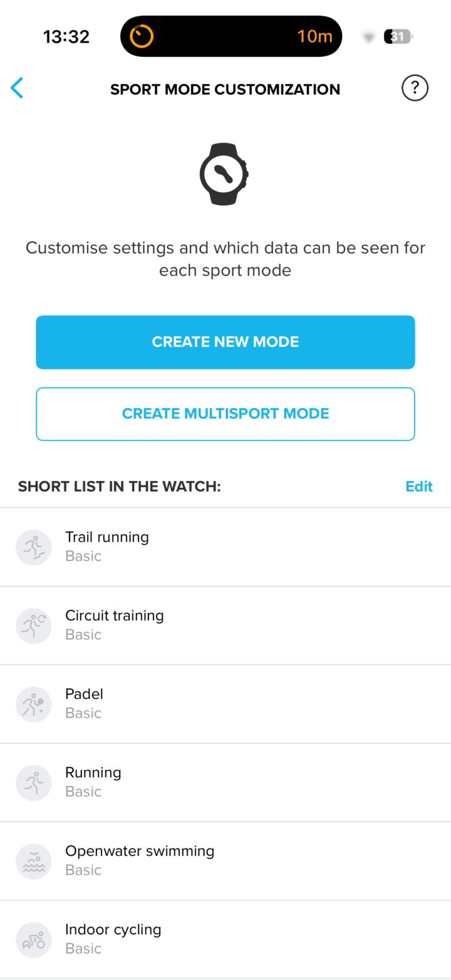
Task: Tap the Running sport icon
Action: pos(34,782)
